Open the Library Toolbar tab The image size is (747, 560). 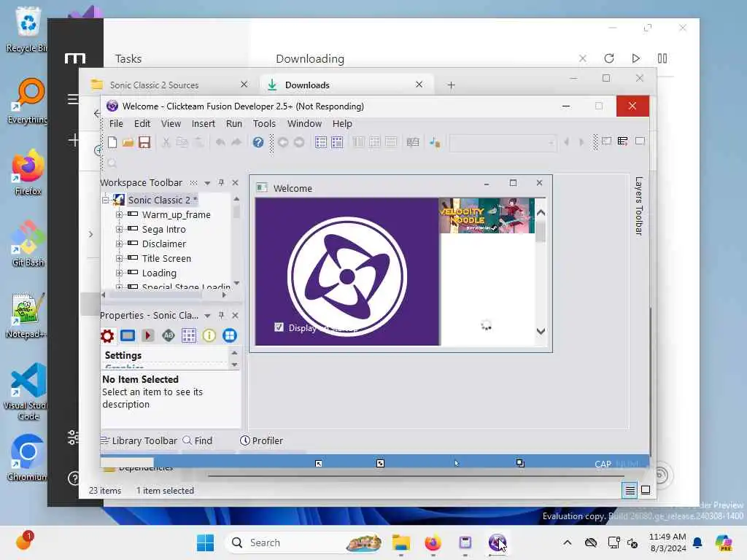pos(139,440)
